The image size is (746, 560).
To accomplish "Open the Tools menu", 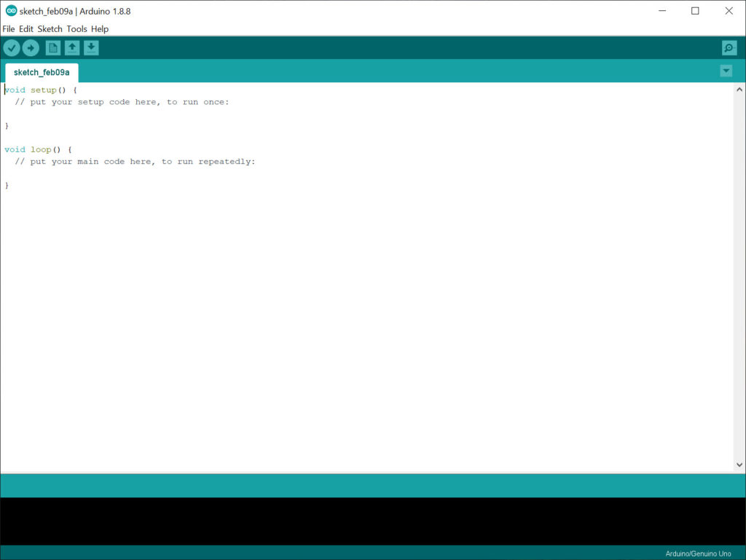I will 76,29.
